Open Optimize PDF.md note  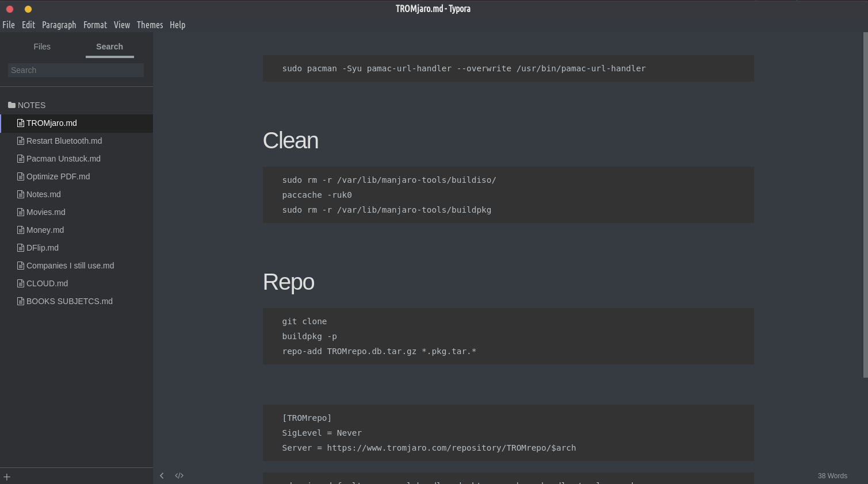point(77,176)
